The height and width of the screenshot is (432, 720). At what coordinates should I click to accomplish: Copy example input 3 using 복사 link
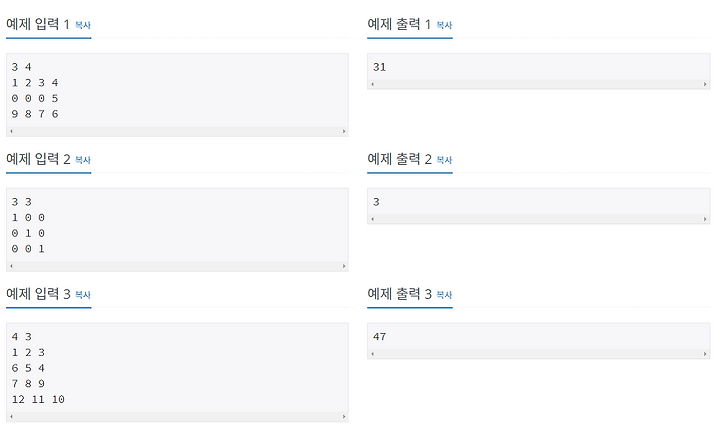click(x=83, y=295)
